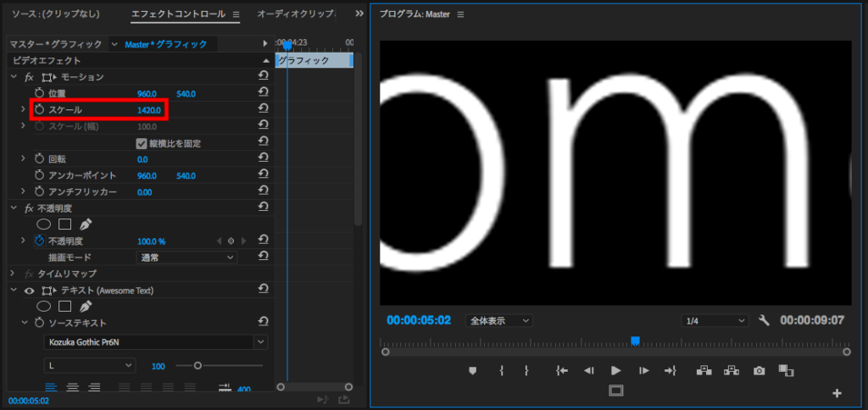Reset the 描画モード parameter
Screen dimensions: 868x410
coord(264,257)
